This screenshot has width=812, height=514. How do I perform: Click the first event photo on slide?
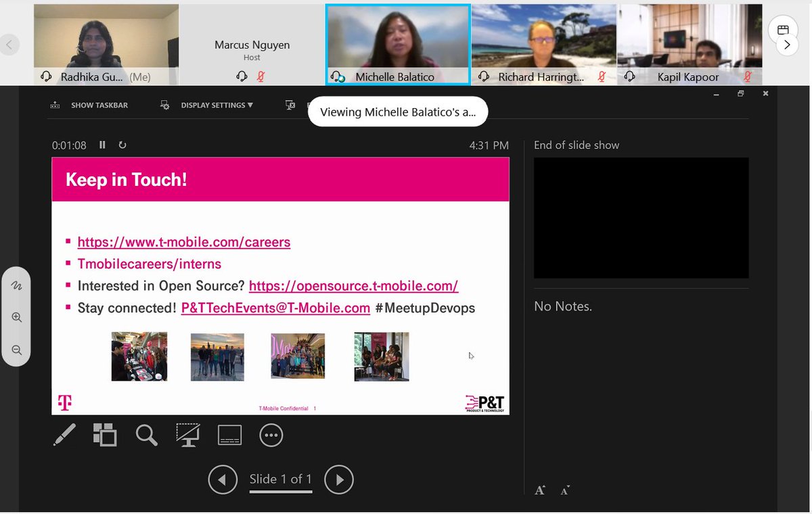tap(139, 356)
